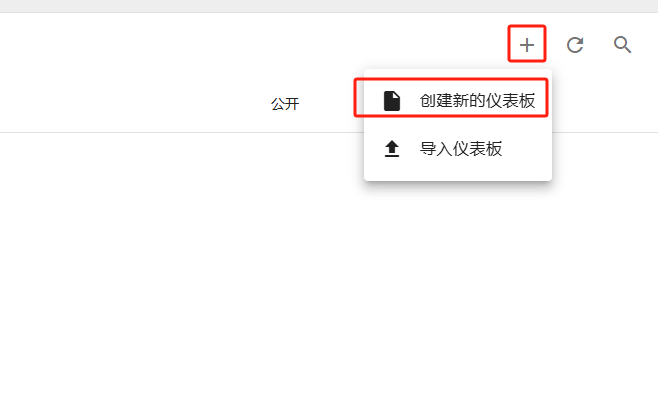Create a new dashboard via 创建新的仪表板 label

(478, 101)
